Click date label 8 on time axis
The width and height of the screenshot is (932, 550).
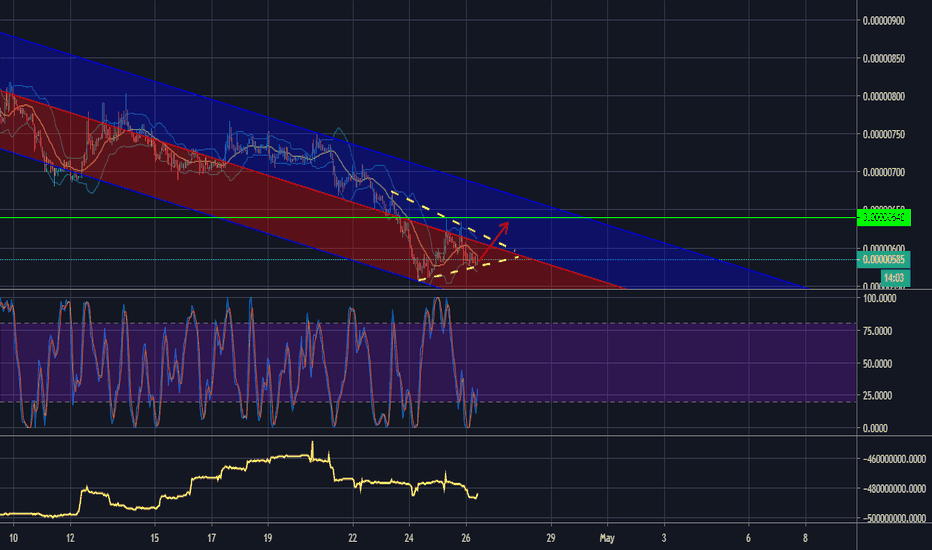click(x=805, y=538)
